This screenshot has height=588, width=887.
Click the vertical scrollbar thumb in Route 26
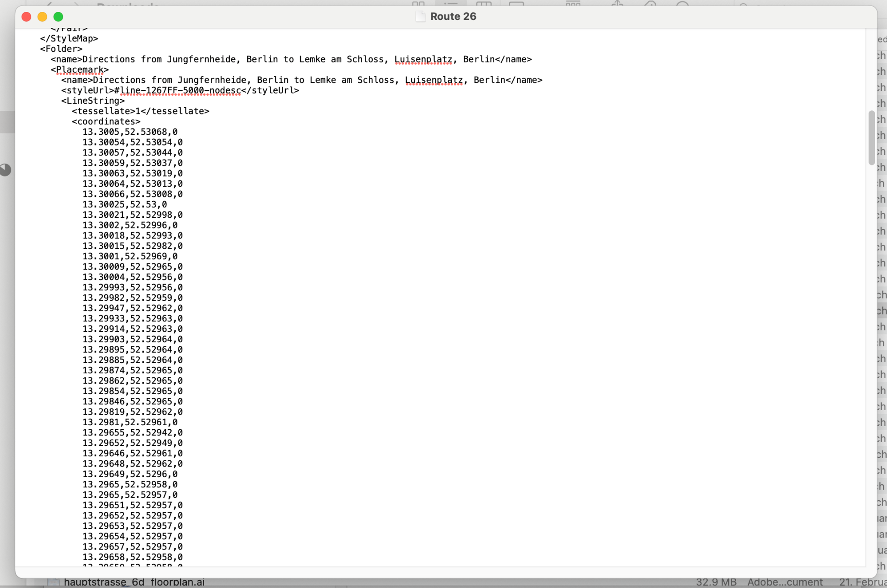coord(871,138)
